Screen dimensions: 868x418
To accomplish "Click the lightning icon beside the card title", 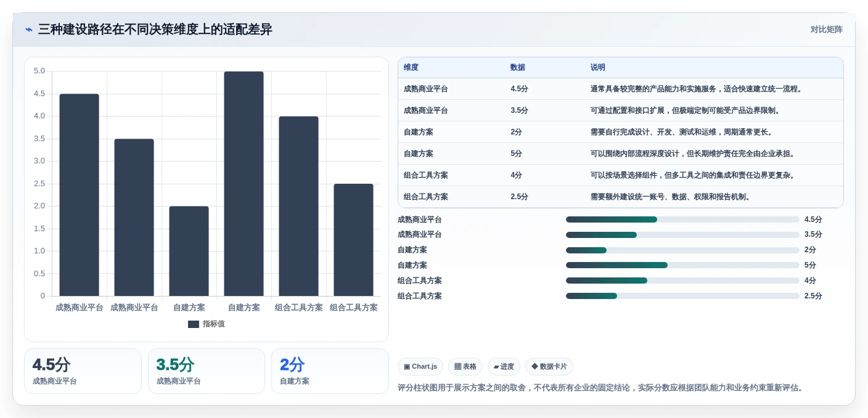I will tap(29, 30).
